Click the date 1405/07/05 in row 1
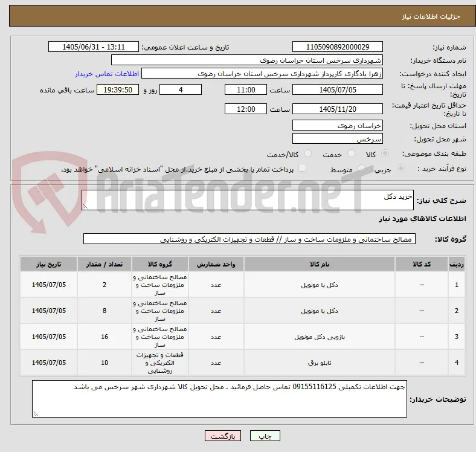The image size is (476, 452). point(48,285)
